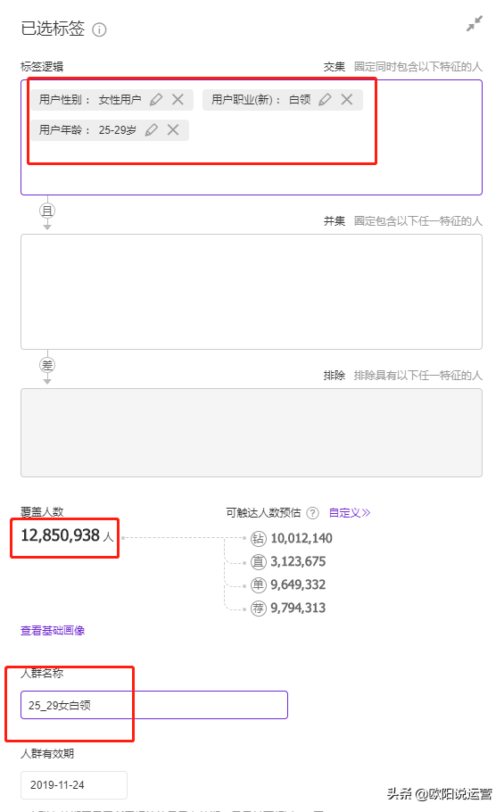This screenshot has height=812, width=504.
Task: Edit the 用户职业(新) 白领 tag
Action: tap(325, 99)
